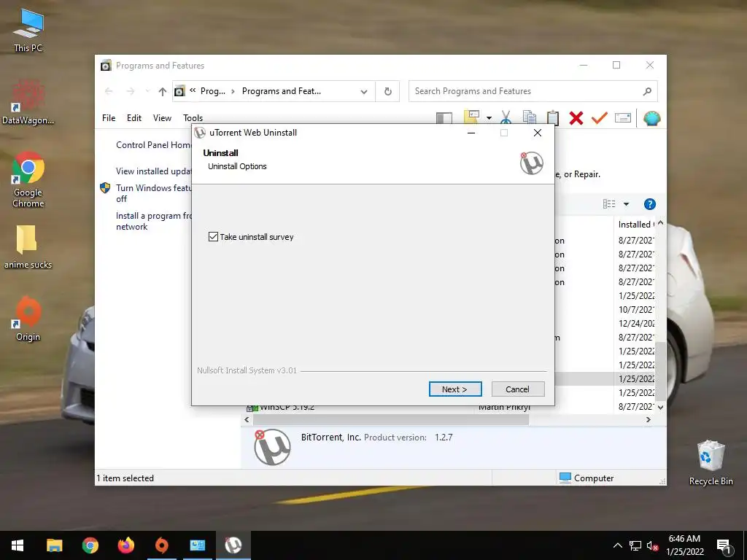This screenshot has width=747, height=560.
Task: Open Edit menu in Programs and Features
Action: [x=134, y=117]
